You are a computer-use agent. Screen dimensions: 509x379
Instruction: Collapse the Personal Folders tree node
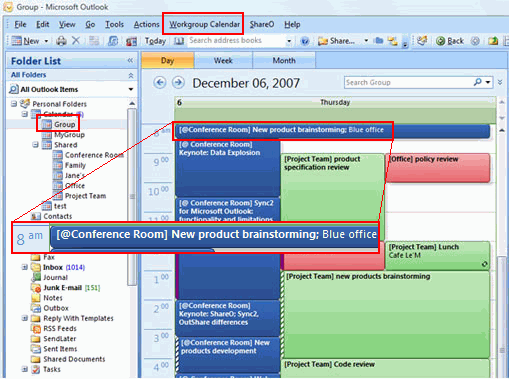pyautogui.click(x=14, y=104)
